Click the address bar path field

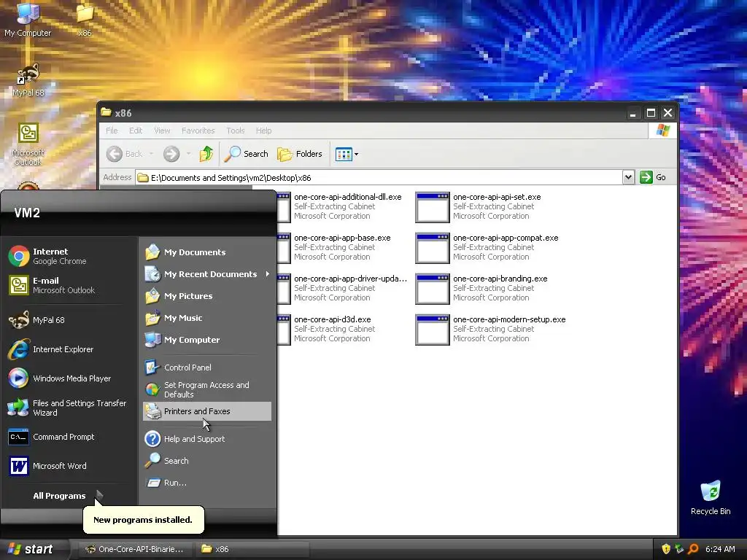click(379, 178)
